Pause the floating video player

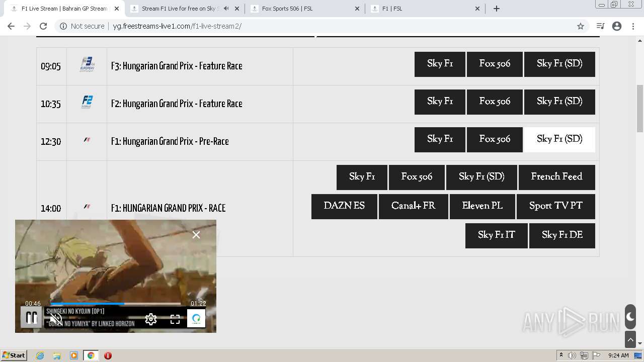click(x=31, y=318)
